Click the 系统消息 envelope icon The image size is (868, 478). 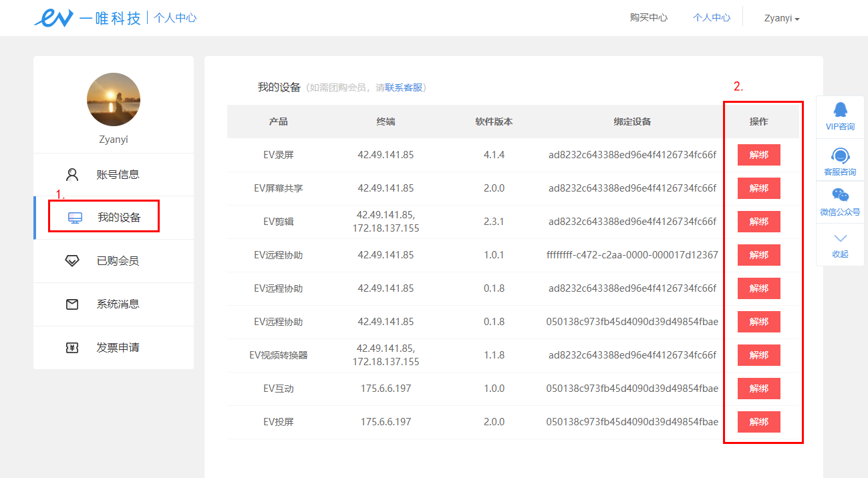click(x=72, y=304)
